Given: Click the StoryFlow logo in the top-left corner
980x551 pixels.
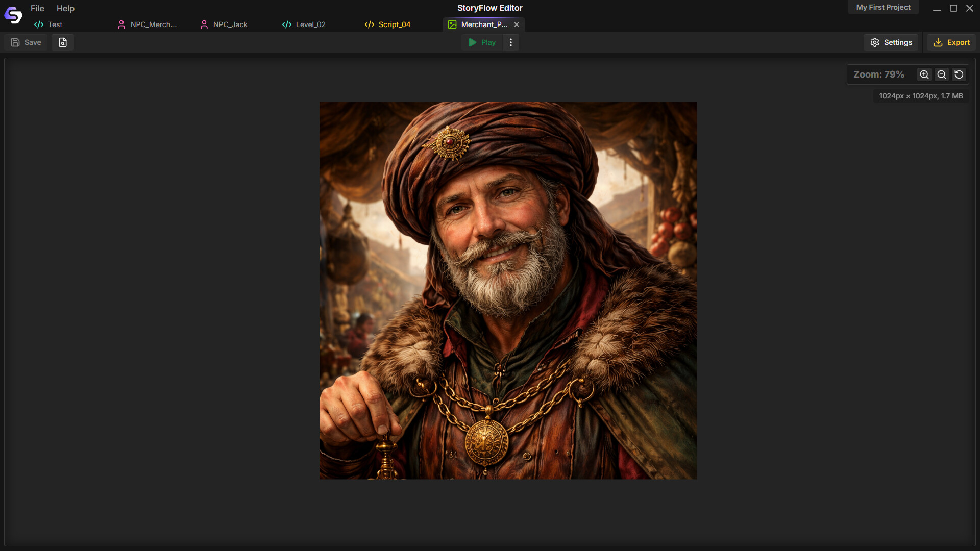Looking at the screenshot, I should pos(13,15).
